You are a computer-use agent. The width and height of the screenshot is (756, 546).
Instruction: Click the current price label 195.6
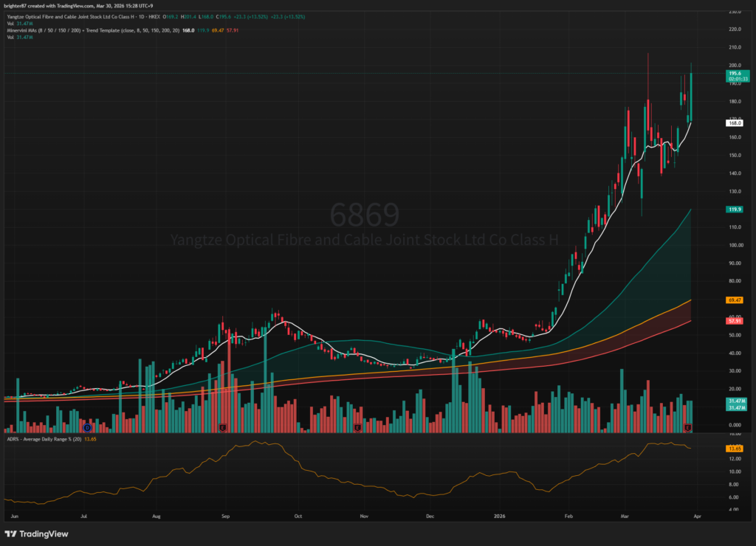734,74
